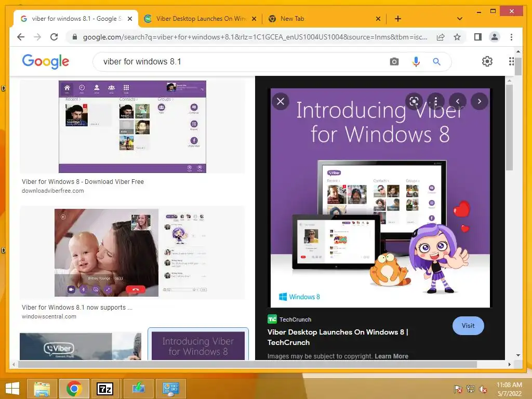The width and height of the screenshot is (532, 399).
Task: Search by image using the camera icon
Action: click(x=394, y=62)
